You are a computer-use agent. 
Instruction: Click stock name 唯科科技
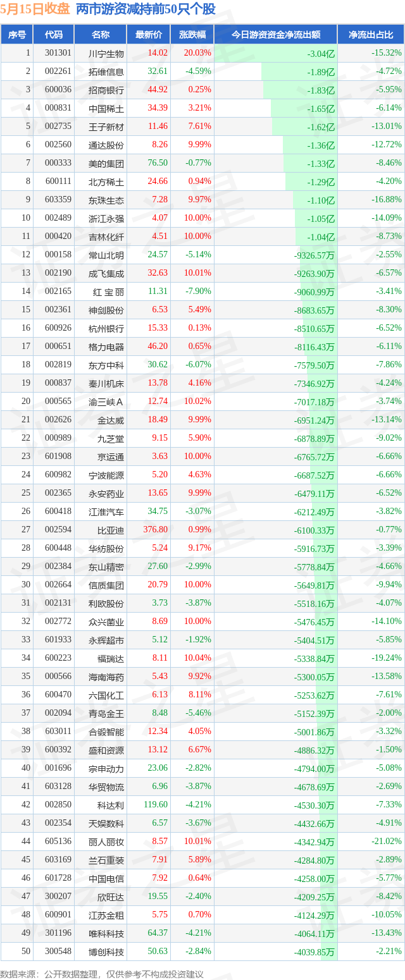pyautogui.click(x=106, y=933)
